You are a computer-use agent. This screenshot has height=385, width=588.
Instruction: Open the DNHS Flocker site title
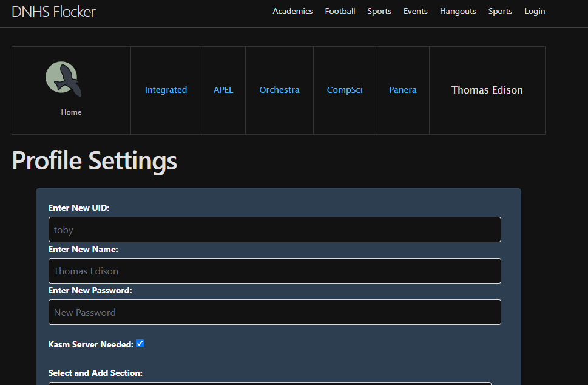point(53,12)
